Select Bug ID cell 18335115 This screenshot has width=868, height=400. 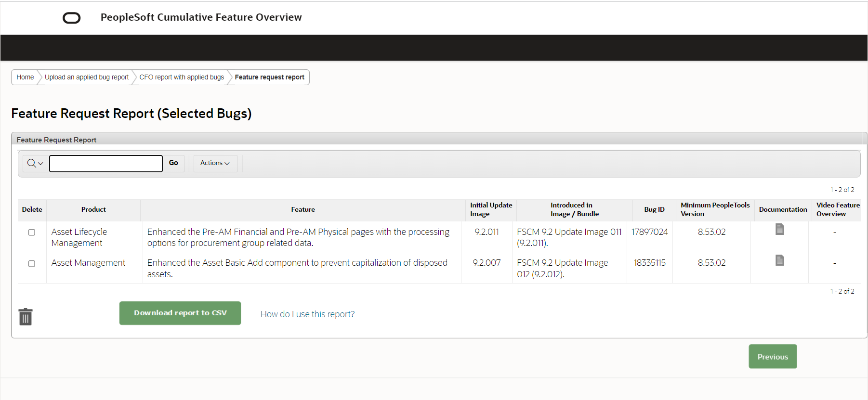650,263
